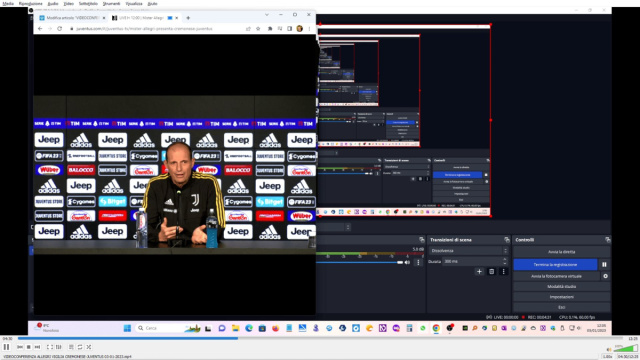Add a scene transition with plus
Screen dimensions: 640x360
479,271
